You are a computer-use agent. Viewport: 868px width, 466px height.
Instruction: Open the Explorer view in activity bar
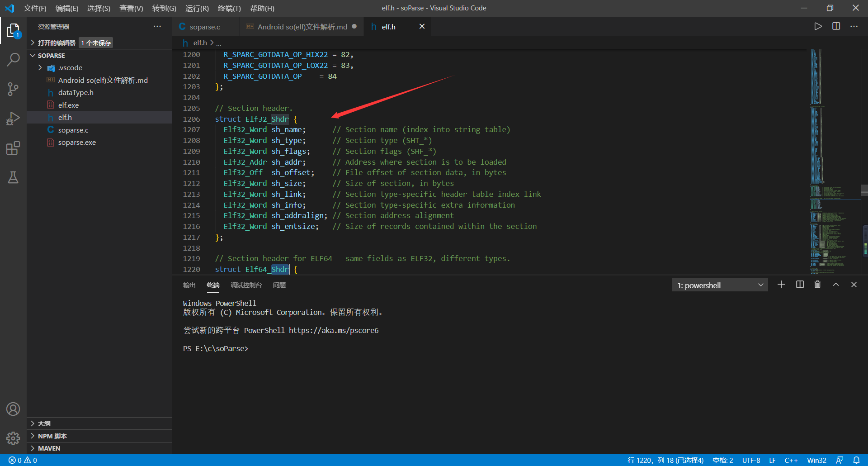point(13,31)
